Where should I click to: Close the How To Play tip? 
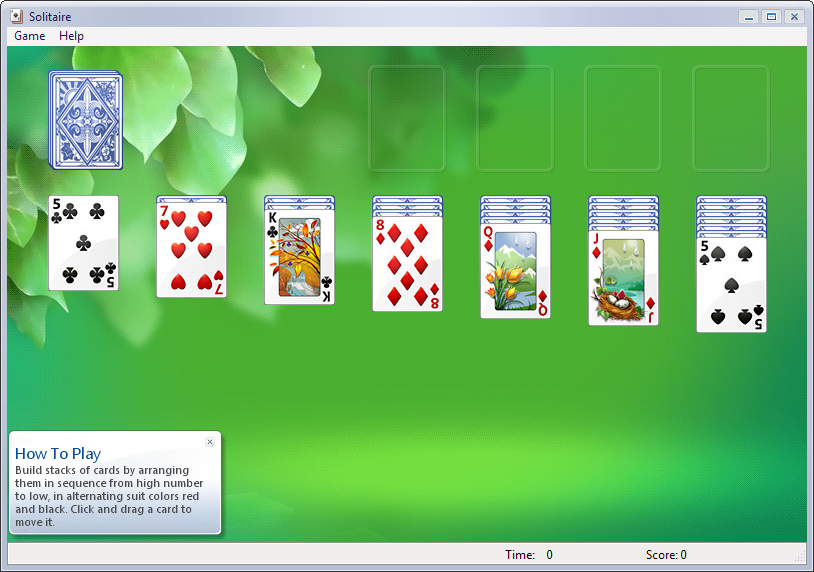tap(210, 442)
